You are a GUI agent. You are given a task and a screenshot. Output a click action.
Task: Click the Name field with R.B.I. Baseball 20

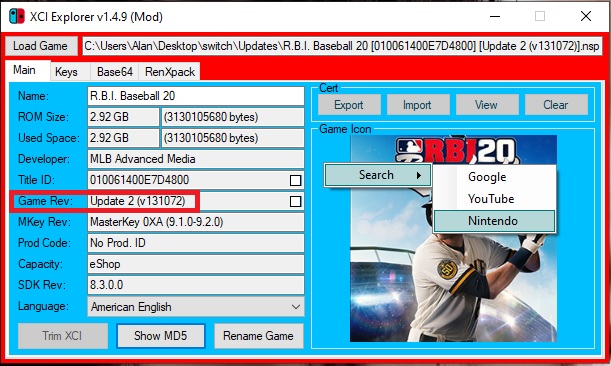(196, 96)
